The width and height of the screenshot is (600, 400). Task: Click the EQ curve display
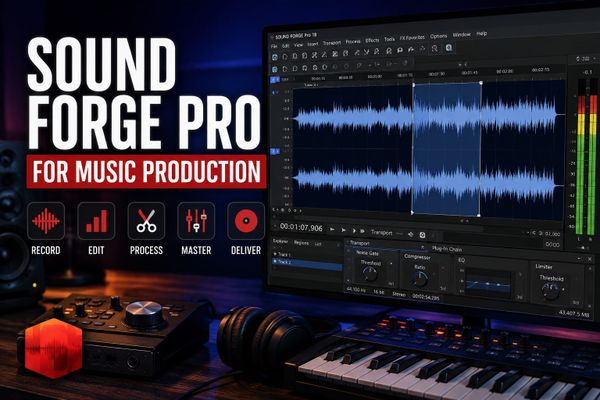(x=488, y=284)
